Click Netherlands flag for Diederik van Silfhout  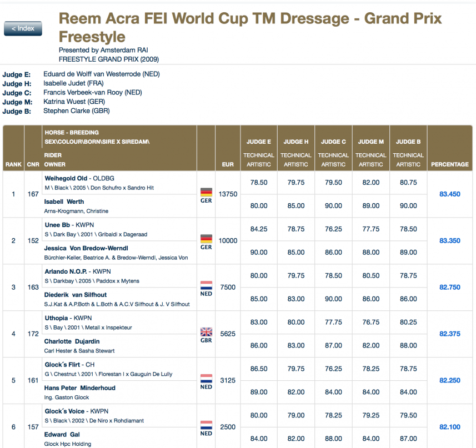tap(206, 285)
